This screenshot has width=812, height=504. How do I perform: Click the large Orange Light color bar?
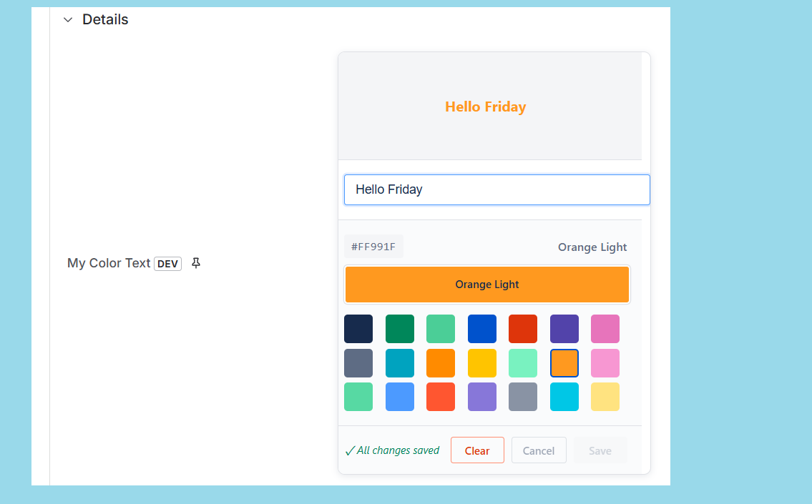point(487,284)
